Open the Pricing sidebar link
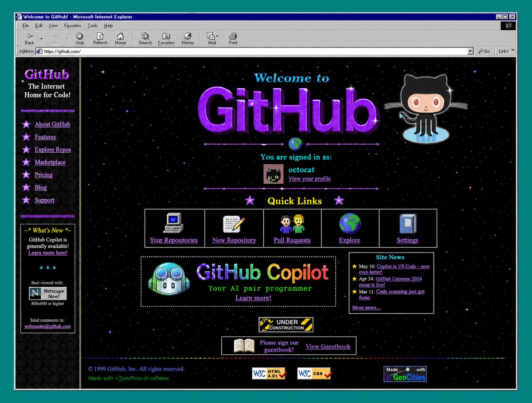 (43, 175)
